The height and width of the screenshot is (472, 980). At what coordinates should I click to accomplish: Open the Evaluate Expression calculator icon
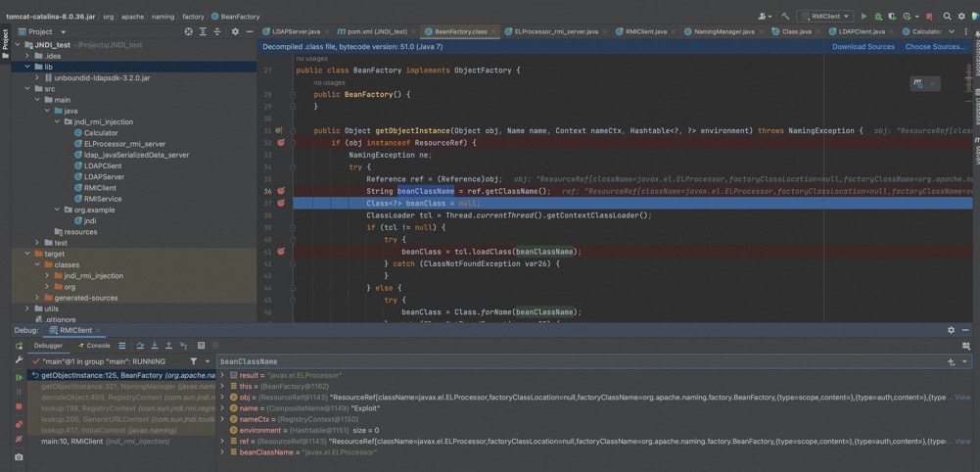tap(202, 345)
